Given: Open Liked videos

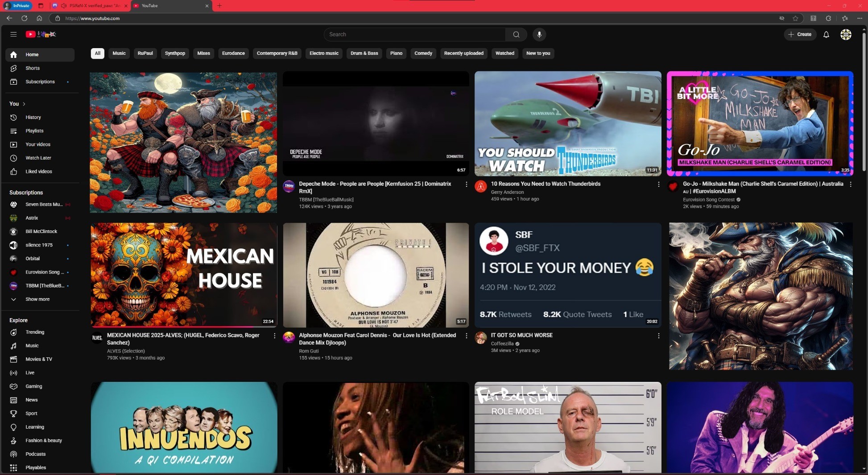Looking at the screenshot, I should pyautogui.click(x=40, y=171).
